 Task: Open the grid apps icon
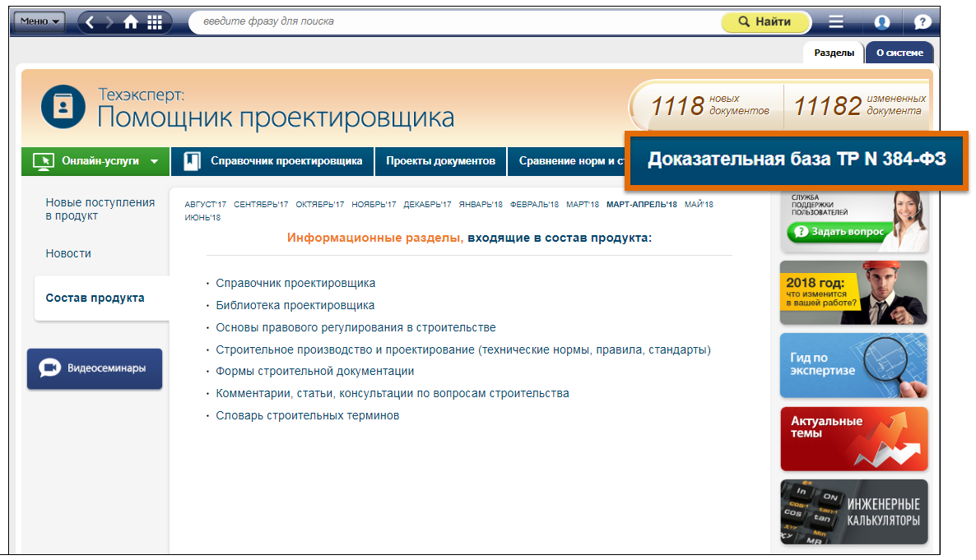154,22
